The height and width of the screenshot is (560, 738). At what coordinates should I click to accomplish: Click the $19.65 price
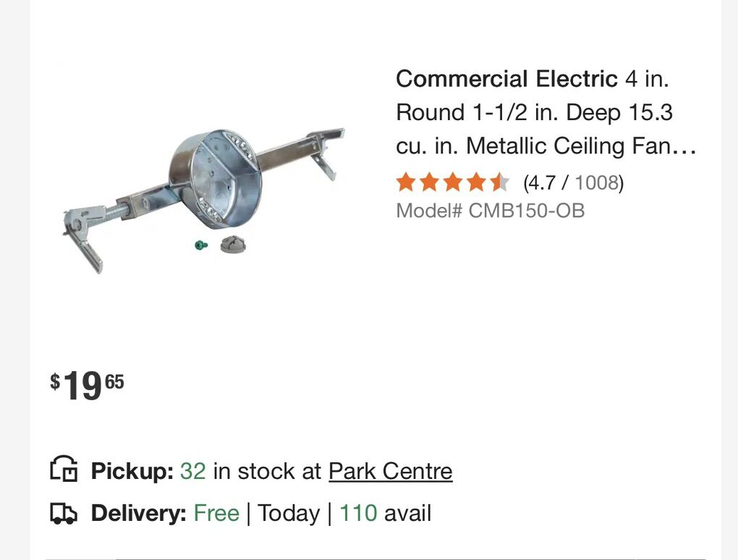[87, 385]
